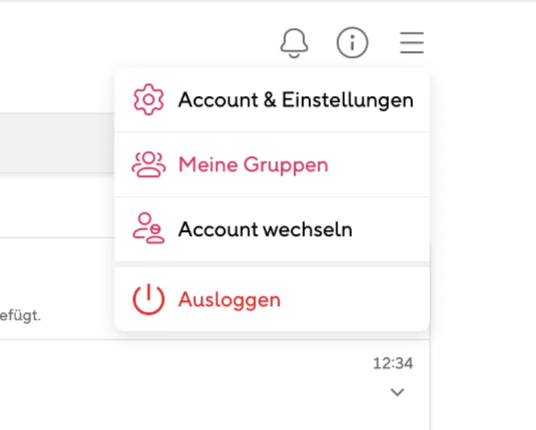Click the word wechseln in the menu
The height and width of the screenshot is (430, 536).
point(308,229)
